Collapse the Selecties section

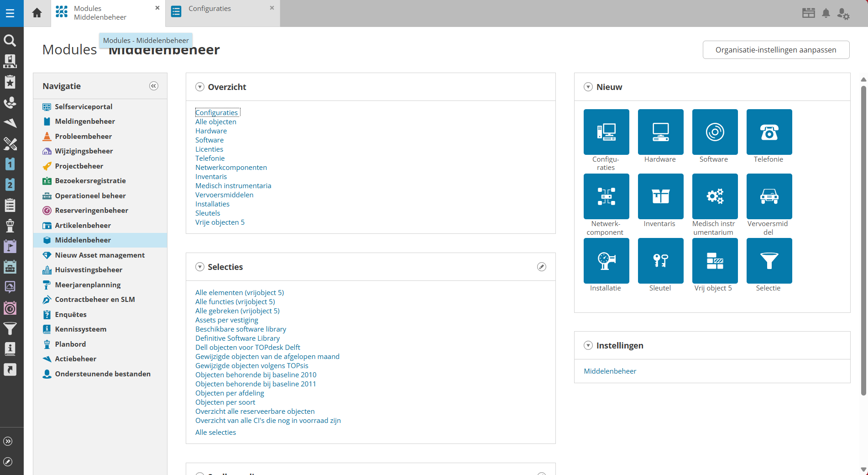200,267
